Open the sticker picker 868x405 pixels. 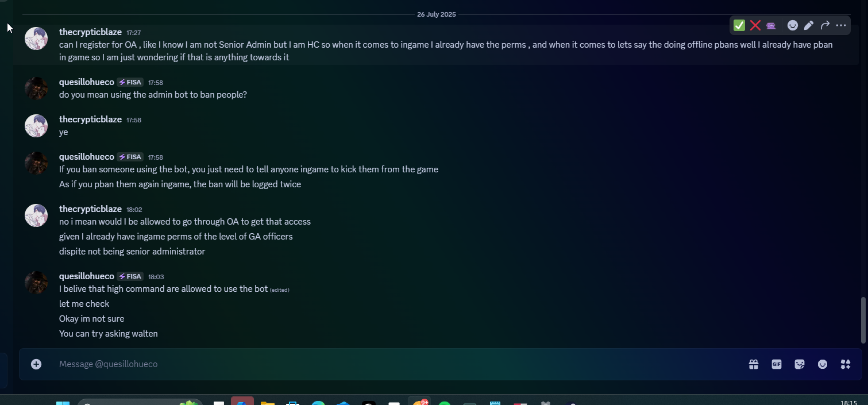[x=800, y=364]
